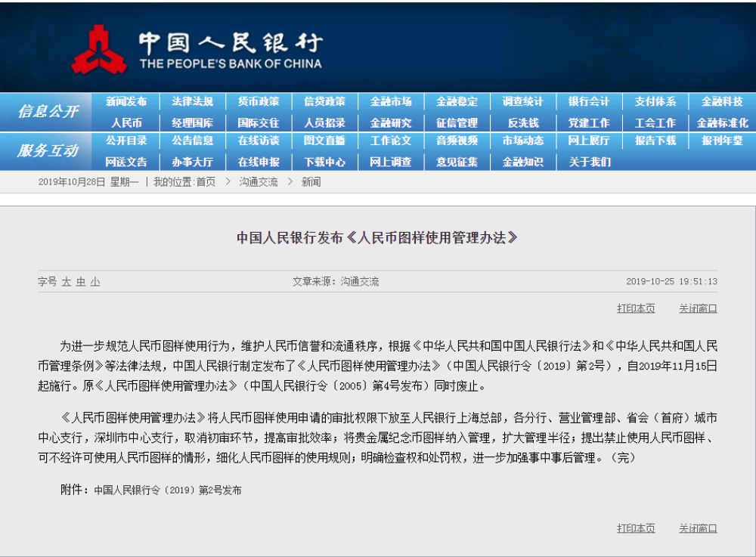Click 文章来源：沟通交流 text
This screenshot has height=557, width=756.
[336, 282]
